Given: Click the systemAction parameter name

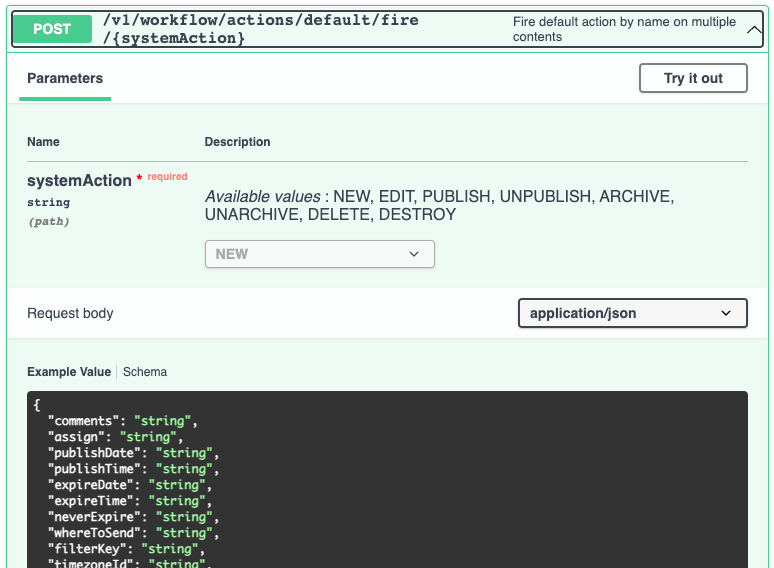Looking at the screenshot, I should coord(79,181).
